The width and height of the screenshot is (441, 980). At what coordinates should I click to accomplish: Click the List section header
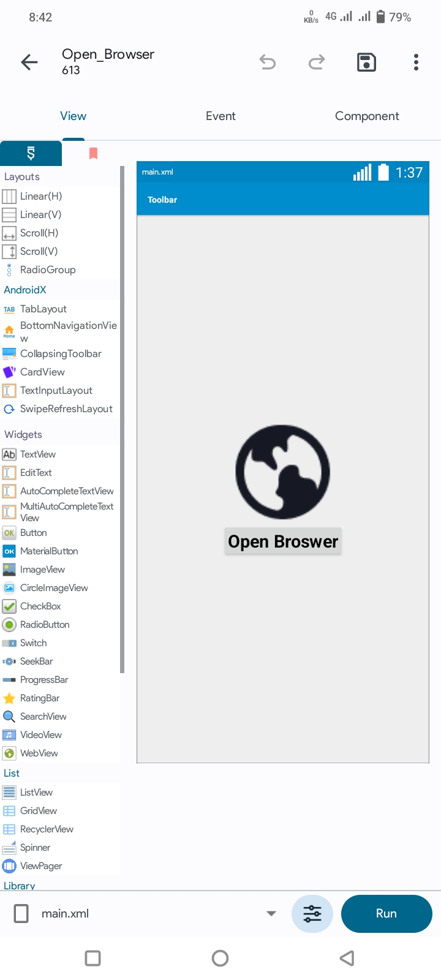[12, 773]
